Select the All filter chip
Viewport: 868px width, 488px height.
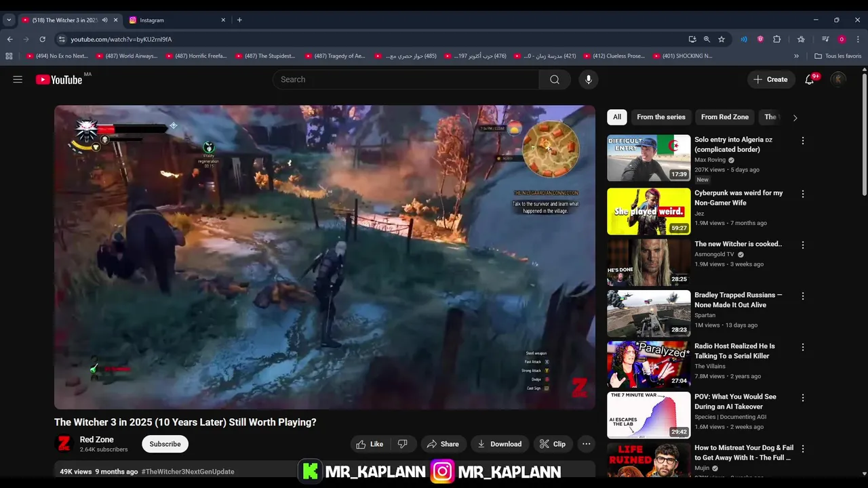click(617, 117)
